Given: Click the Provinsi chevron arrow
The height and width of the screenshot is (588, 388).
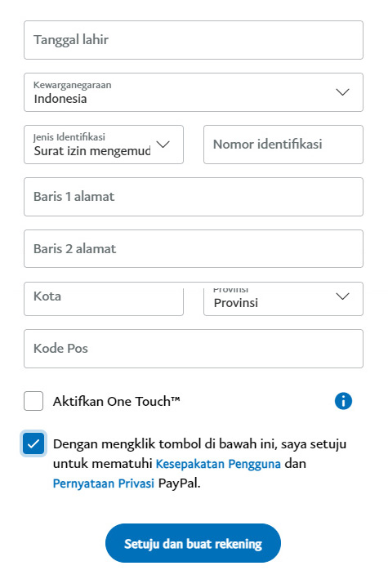Looking at the screenshot, I should point(342,296).
